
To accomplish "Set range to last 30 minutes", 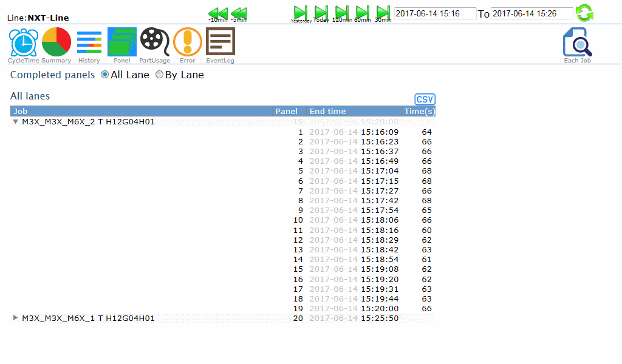I will tap(383, 13).
